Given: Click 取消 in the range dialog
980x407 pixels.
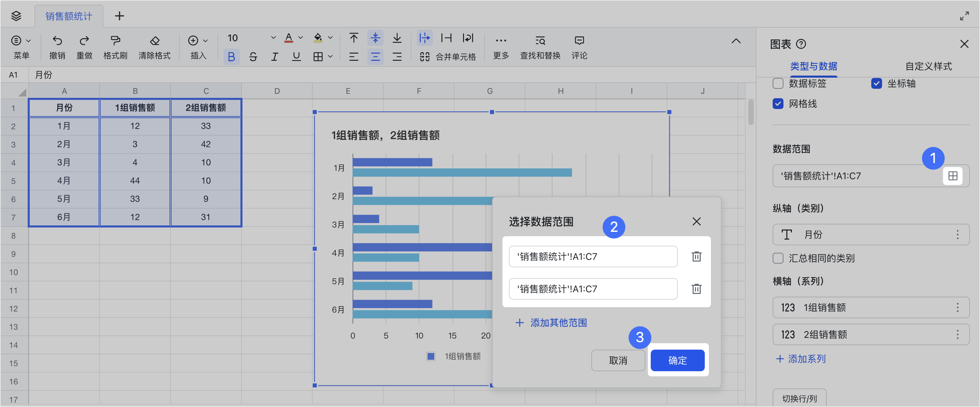Looking at the screenshot, I should click(x=618, y=360).
